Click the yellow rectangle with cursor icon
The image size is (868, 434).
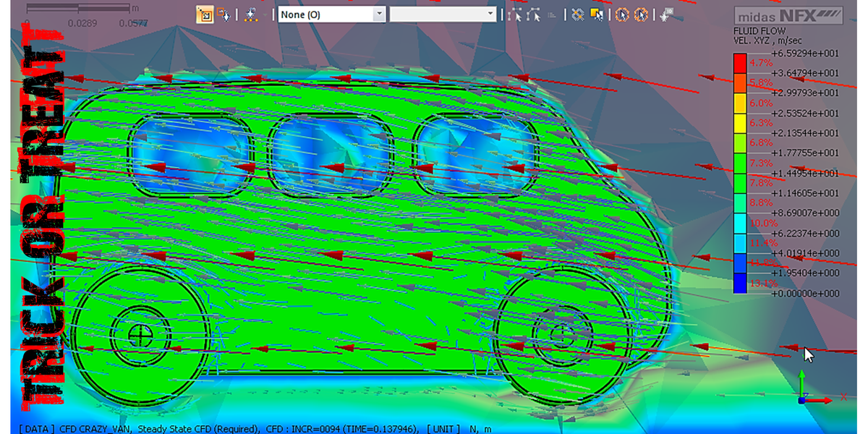pyautogui.click(x=597, y=14)
